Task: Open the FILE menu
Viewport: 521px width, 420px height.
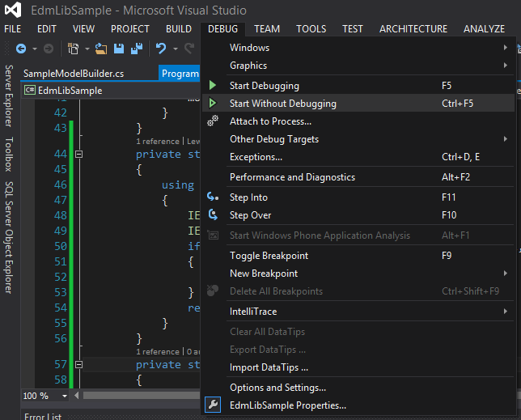Action: [13, 29]
